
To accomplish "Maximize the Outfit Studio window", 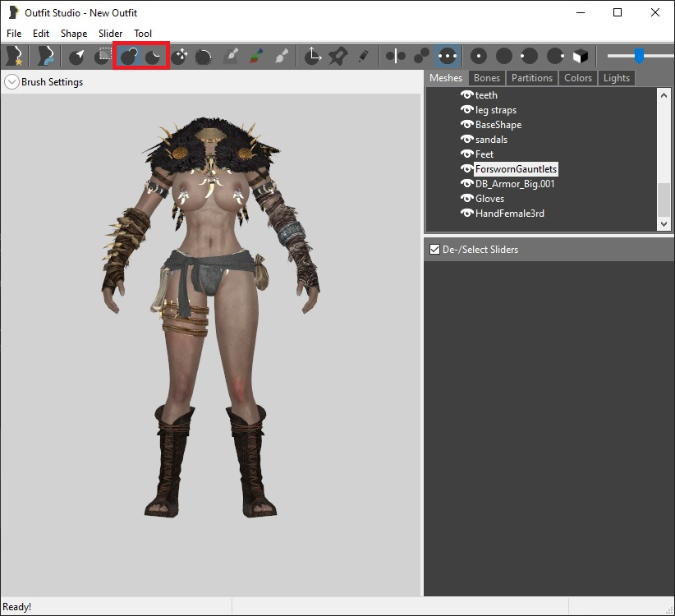I will click(618, 12).
